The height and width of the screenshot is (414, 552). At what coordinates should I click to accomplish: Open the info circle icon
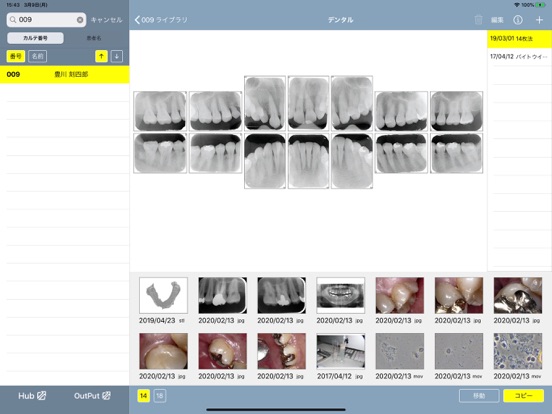pos(518,20)
